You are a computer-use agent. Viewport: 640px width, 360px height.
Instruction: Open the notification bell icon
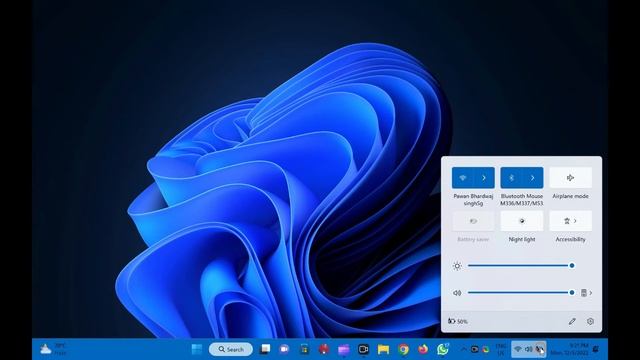click(596, 349)
